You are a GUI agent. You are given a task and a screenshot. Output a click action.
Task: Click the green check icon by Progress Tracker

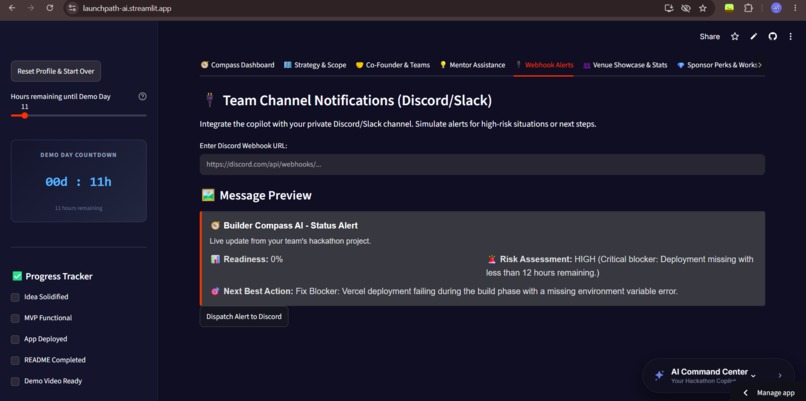point(17,276)
